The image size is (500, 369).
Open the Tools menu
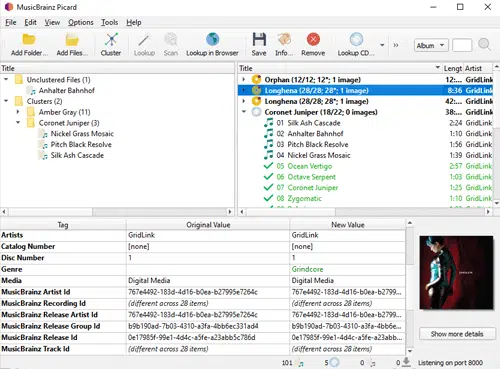click(x=109, y=22)
